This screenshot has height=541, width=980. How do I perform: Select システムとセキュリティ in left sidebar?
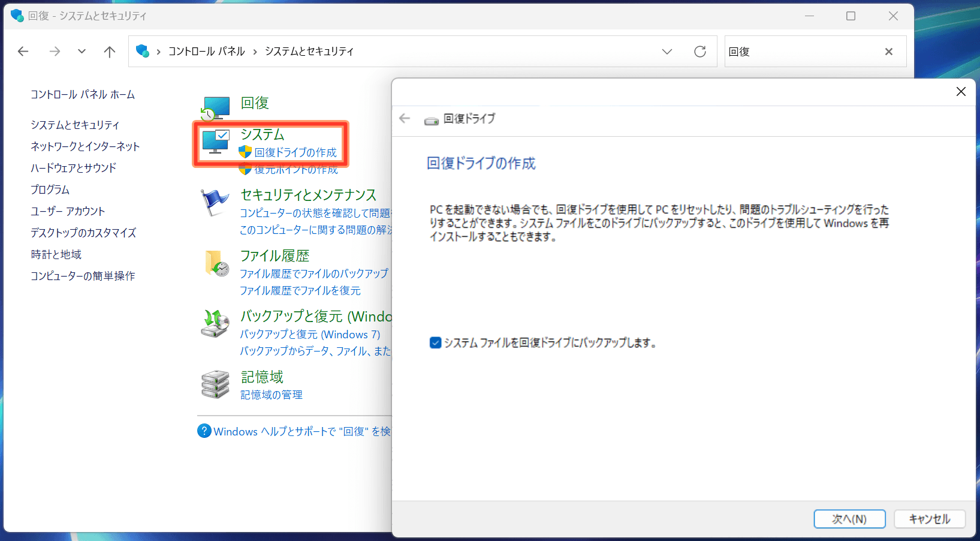75,125
